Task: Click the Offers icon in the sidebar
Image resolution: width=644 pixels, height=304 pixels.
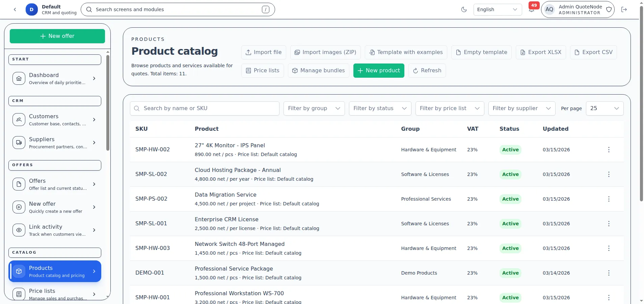Action: coord(19,184)
